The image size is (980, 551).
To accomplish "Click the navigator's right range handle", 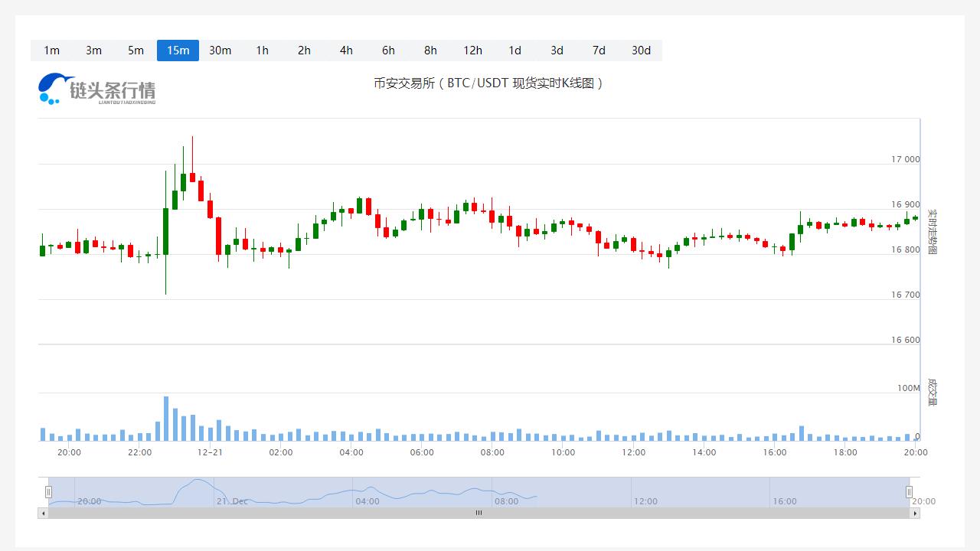I will coord(910,492).
